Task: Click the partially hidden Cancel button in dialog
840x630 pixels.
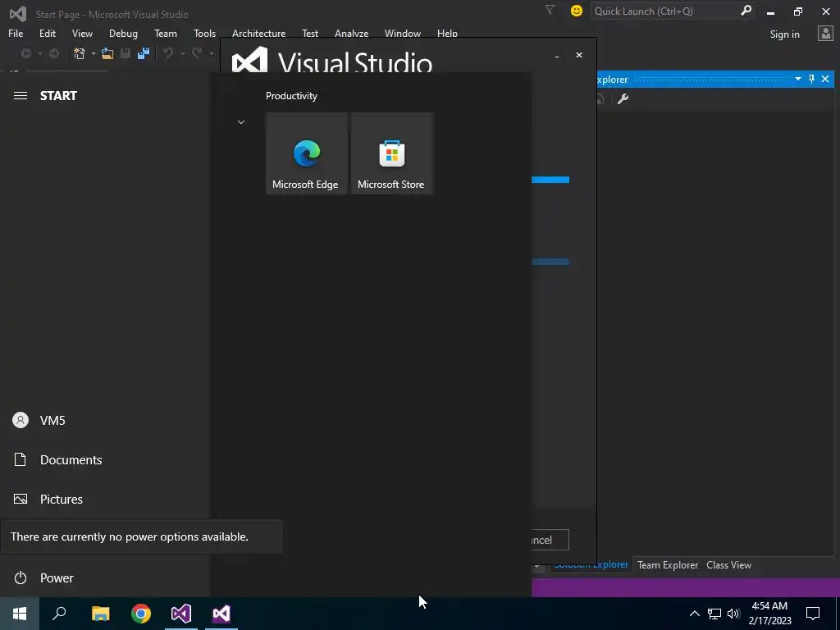Action: point(550,540)
